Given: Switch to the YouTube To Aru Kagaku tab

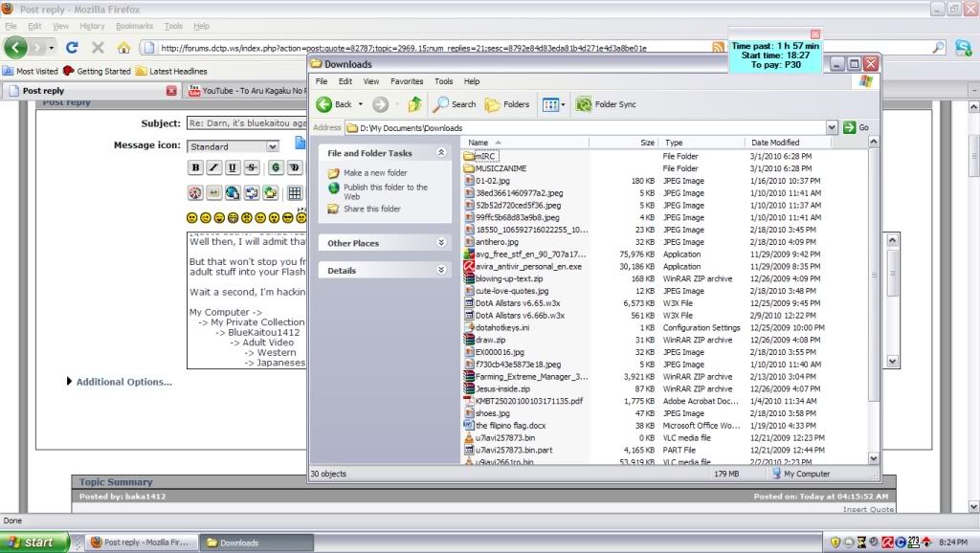Looking at the screenshot, I should [x=247, y=91].
